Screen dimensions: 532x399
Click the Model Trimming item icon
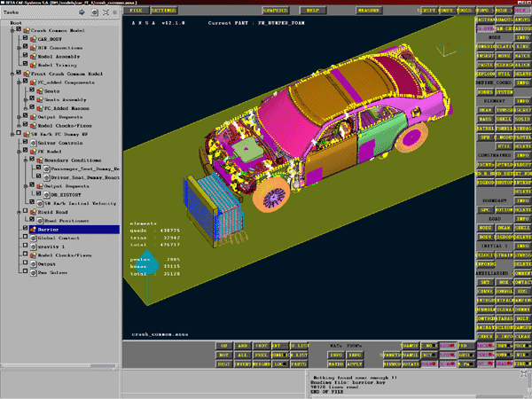pyautogui.click(x=33, y=65)
